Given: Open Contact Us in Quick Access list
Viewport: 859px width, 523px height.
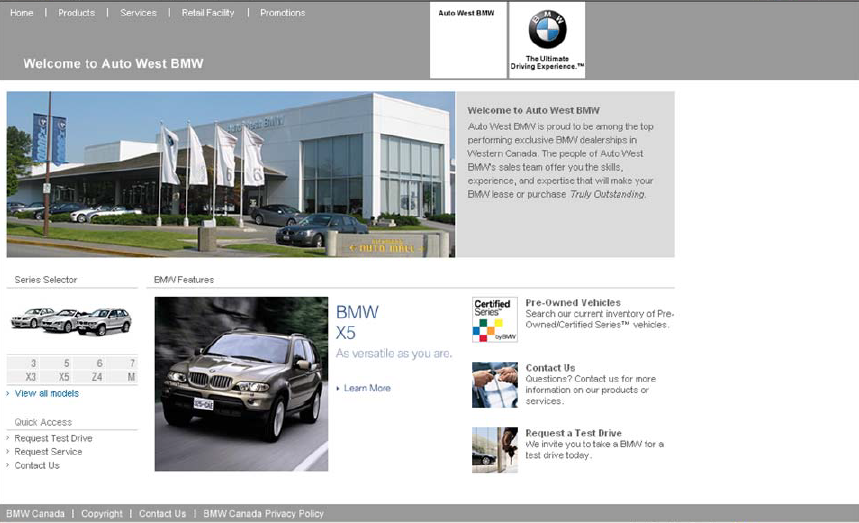Looking at the screenshot, I should click(37, 465).
